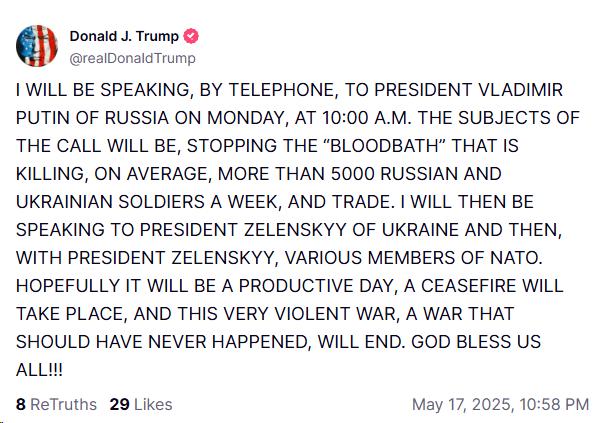Click the Likes count number 29
The width and height of the screenshot is (597, 423).
point(120,404)
